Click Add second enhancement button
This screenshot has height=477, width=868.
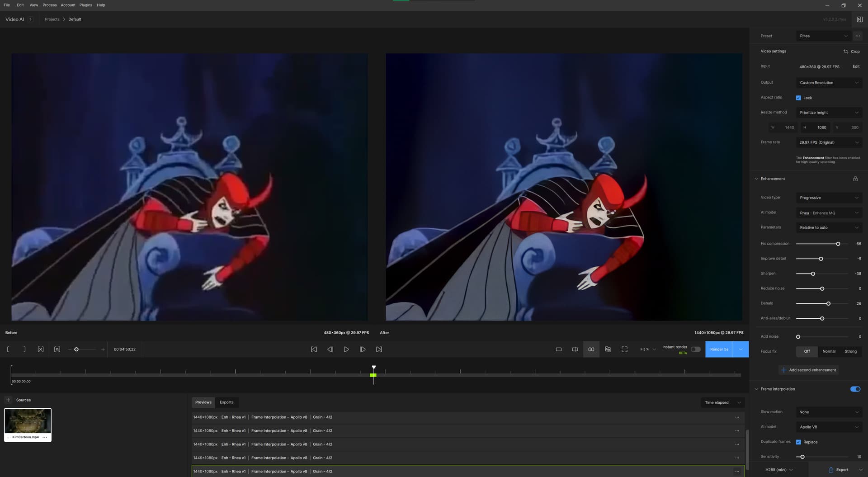[809, 370]
